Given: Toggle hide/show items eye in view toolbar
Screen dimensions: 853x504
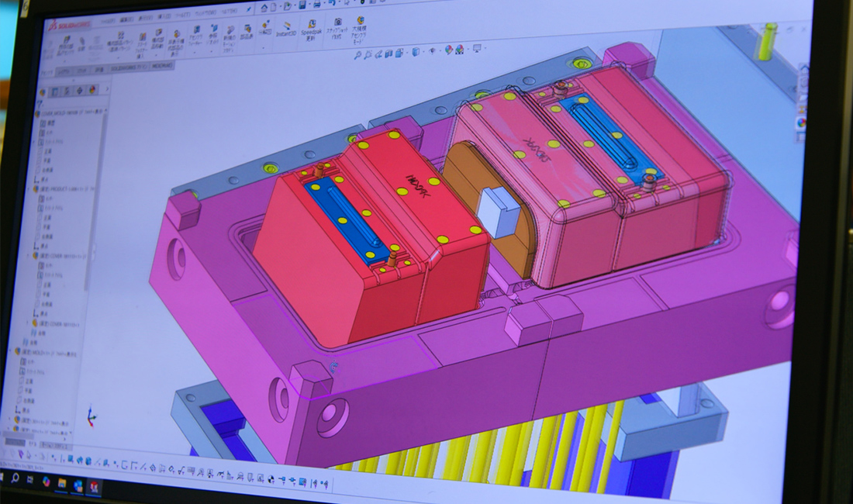Looking at the screenshot, I should [x=433, y=50].
